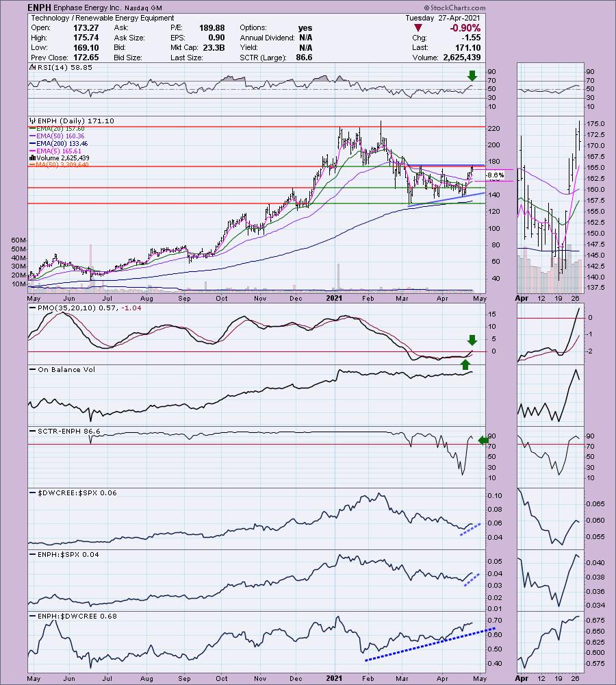Click the Options value yes
The width and height of the screenshot is (616, 685).
[x=305, y=28]
